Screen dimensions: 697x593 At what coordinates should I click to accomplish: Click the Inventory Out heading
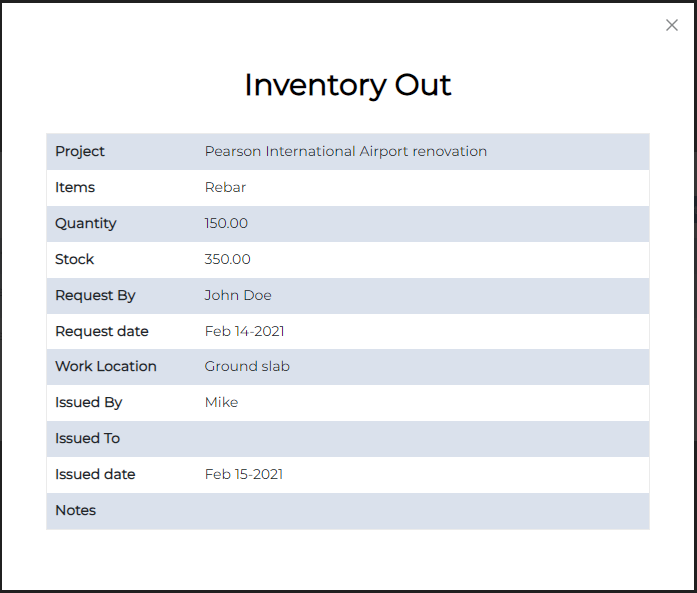point(348,85)
